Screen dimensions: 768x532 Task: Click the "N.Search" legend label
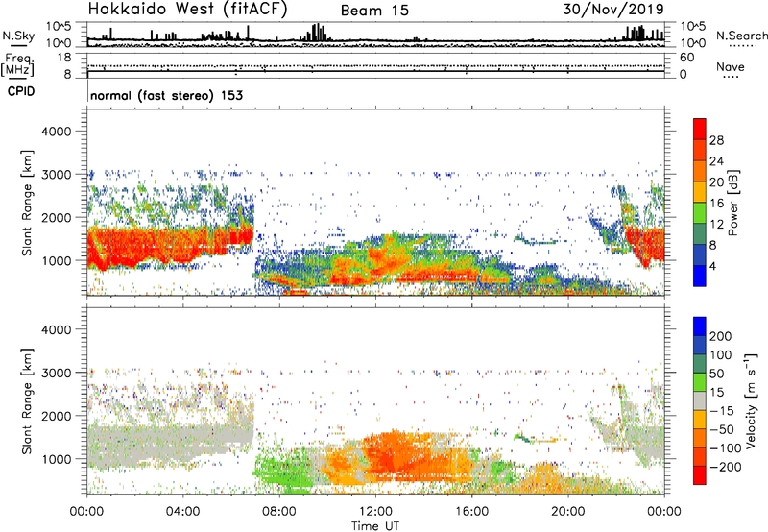click(x=741, y=36)
